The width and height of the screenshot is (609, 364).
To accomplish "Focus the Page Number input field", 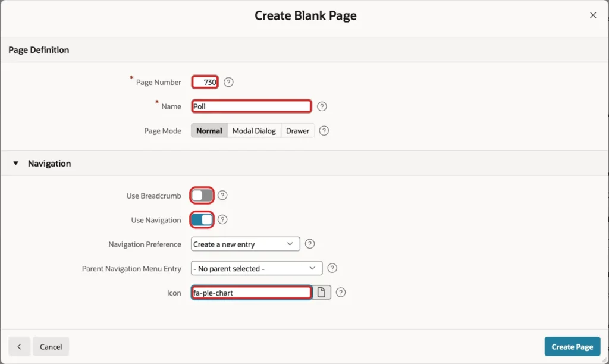I will click(x=205, y=82).
